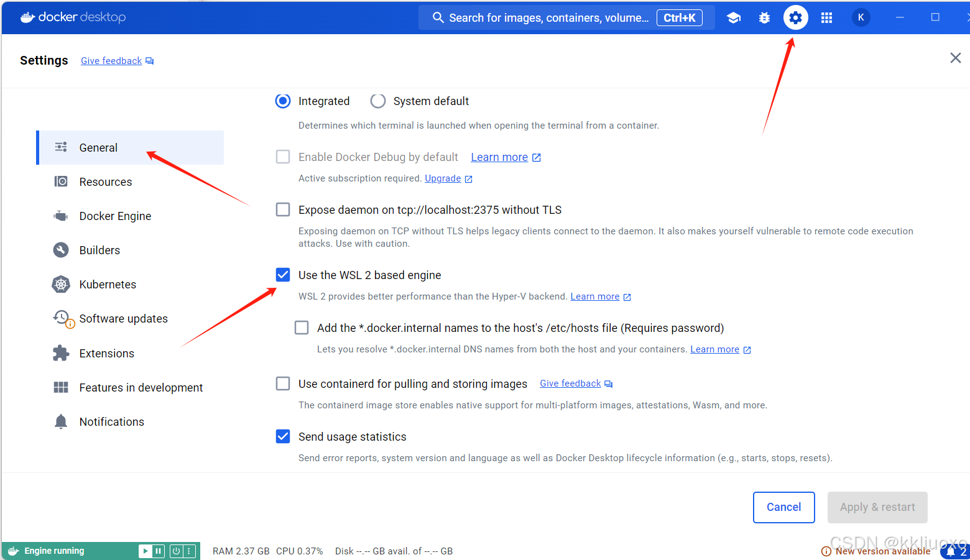The width and height of the screenshot is (970, 560).
Task: Click the RAM 2.37 GB status text
Action: point(241,551)
